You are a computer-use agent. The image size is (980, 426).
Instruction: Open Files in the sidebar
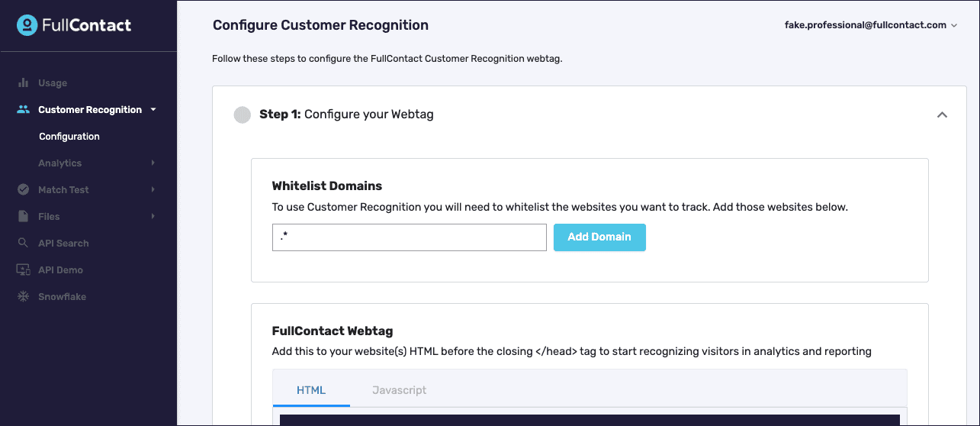coord(49,217)
